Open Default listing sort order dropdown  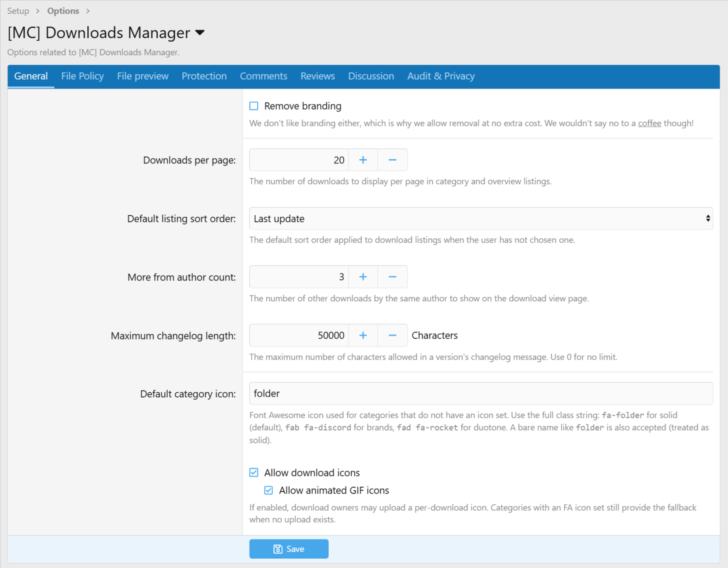click(481, 218)
